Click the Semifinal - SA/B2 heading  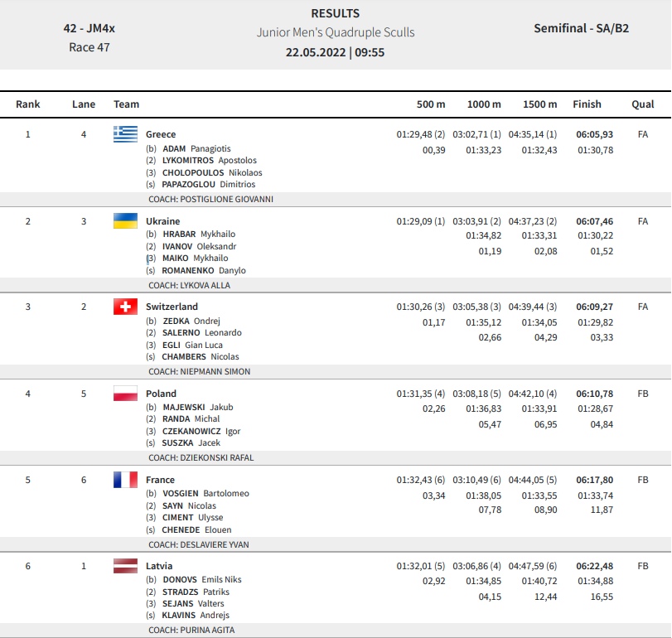581,28
